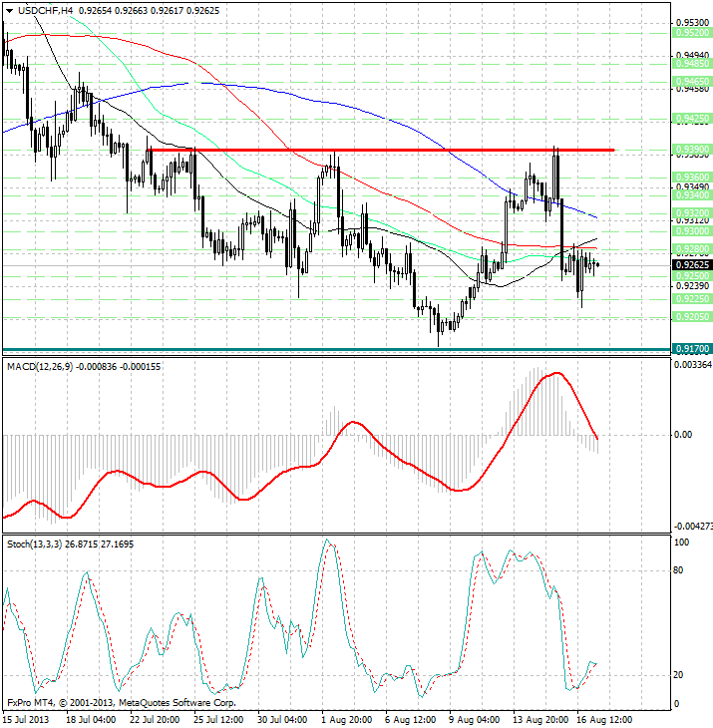This screenshot has width=713, height=728.
Task: Click the 22 Jul 20:00 time label
Action: tap(155, 720)
